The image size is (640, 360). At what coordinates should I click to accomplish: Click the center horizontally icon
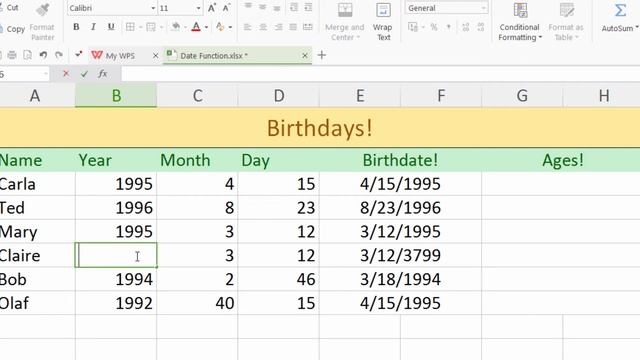pyautogui.click(x=262, y=27)
